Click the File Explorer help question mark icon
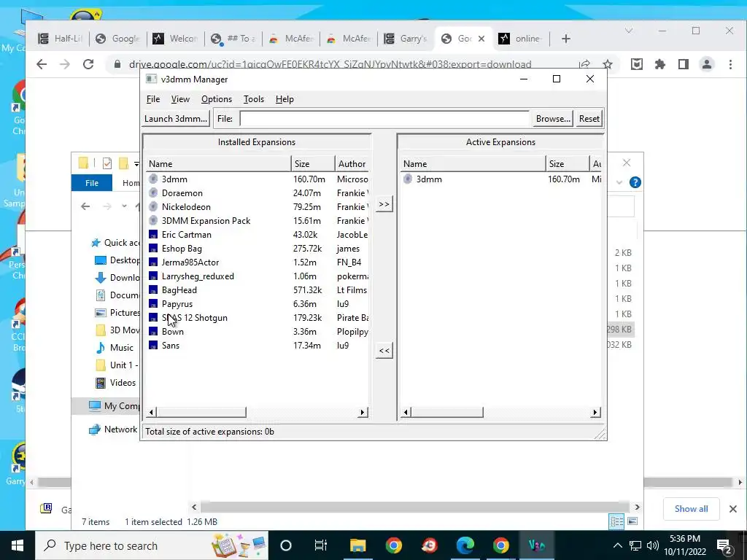The height and width of the screenshot is (560, 747). pyautogui.click(x=635, y=182)
